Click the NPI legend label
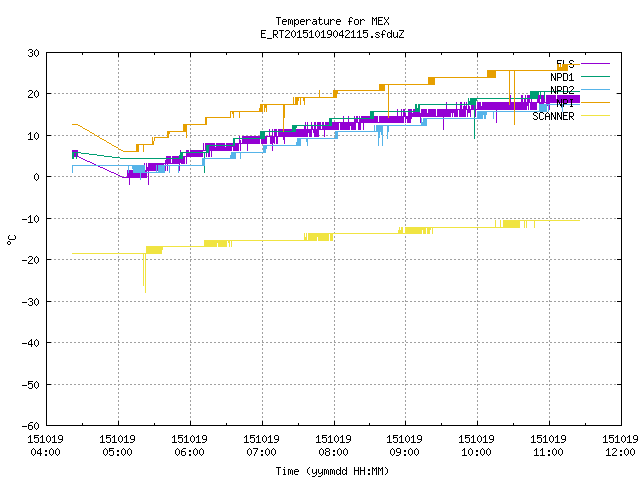 click(565, 103)
